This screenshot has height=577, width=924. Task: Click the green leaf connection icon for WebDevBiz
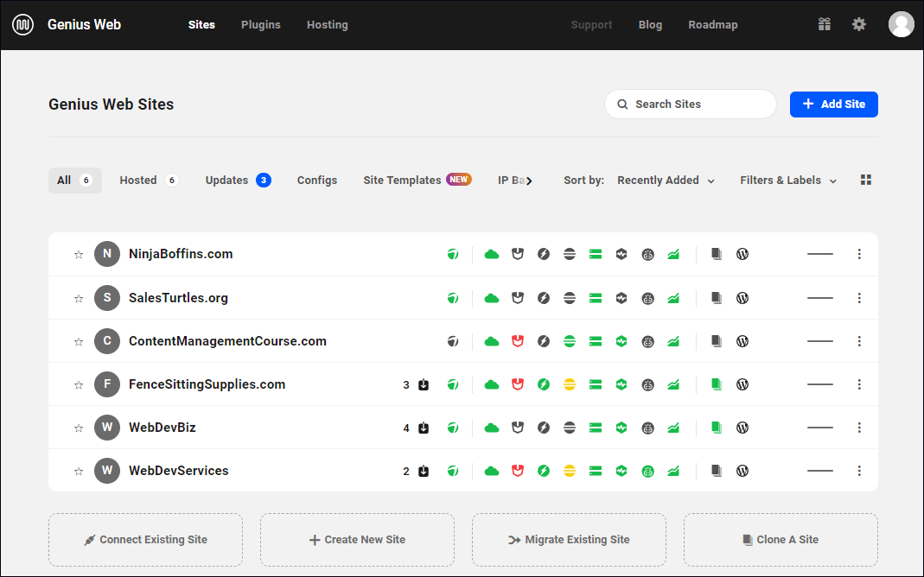[x=453, y=428]
